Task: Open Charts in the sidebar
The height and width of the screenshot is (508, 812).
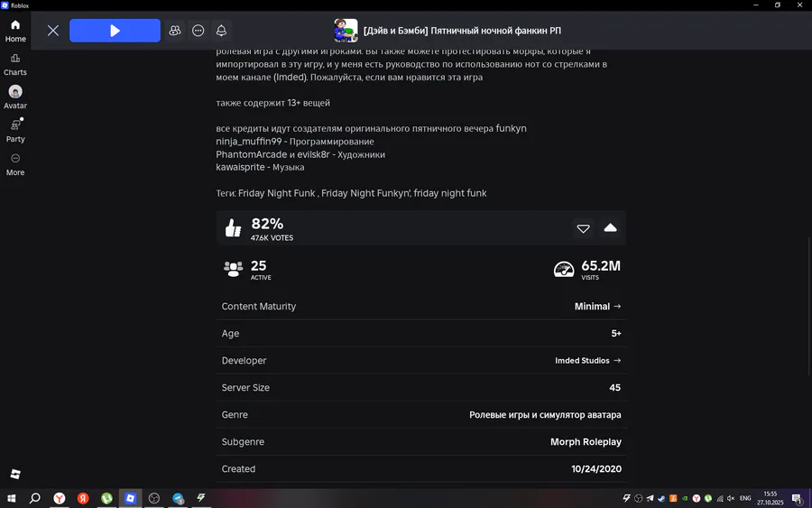Action: 15,65
